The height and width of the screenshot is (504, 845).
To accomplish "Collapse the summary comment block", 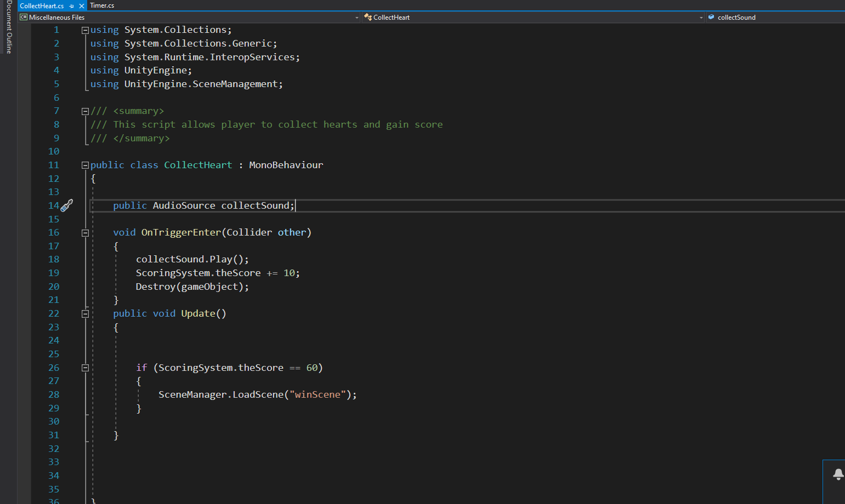I will click(x=85, y=111).
